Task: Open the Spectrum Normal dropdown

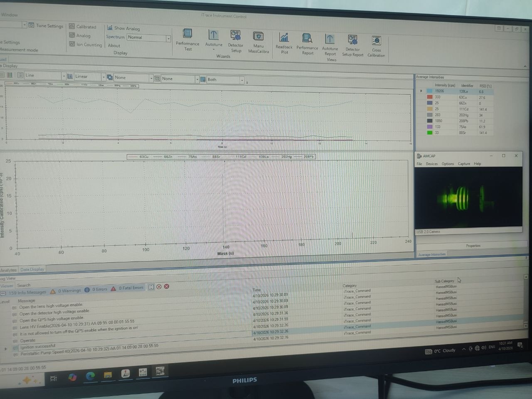Action: point(149,38)
